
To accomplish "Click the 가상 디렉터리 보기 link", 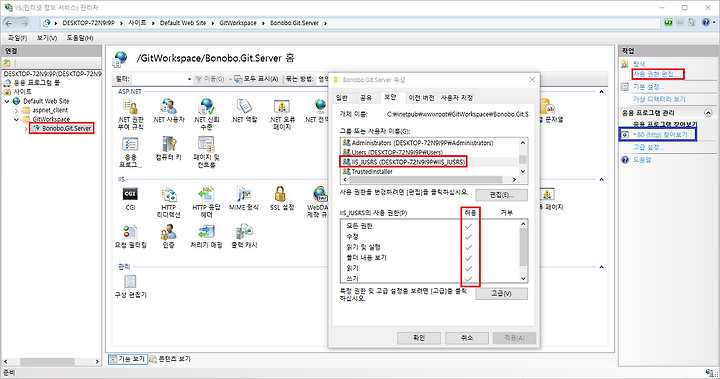I will 659,99.
